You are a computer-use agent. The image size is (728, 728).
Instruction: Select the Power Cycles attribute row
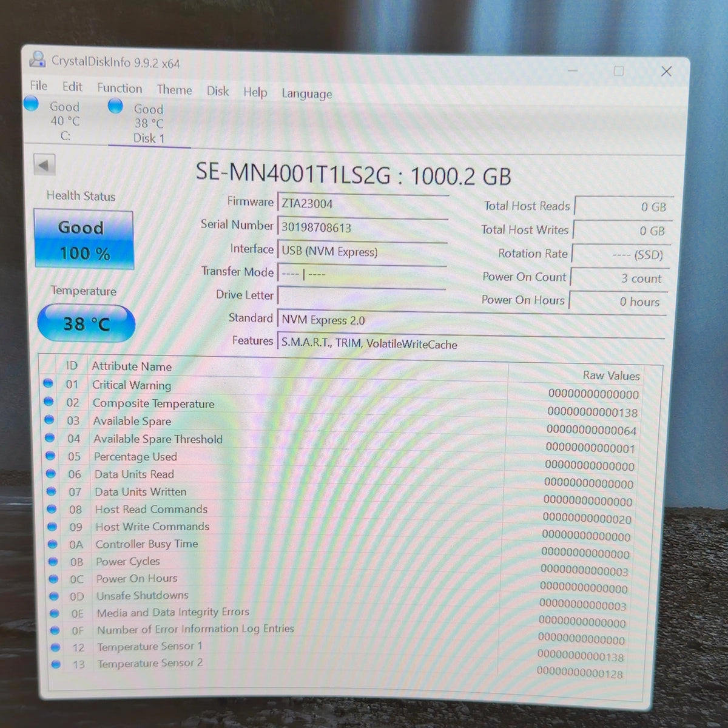pyautogui.click(x=342, y=565)
